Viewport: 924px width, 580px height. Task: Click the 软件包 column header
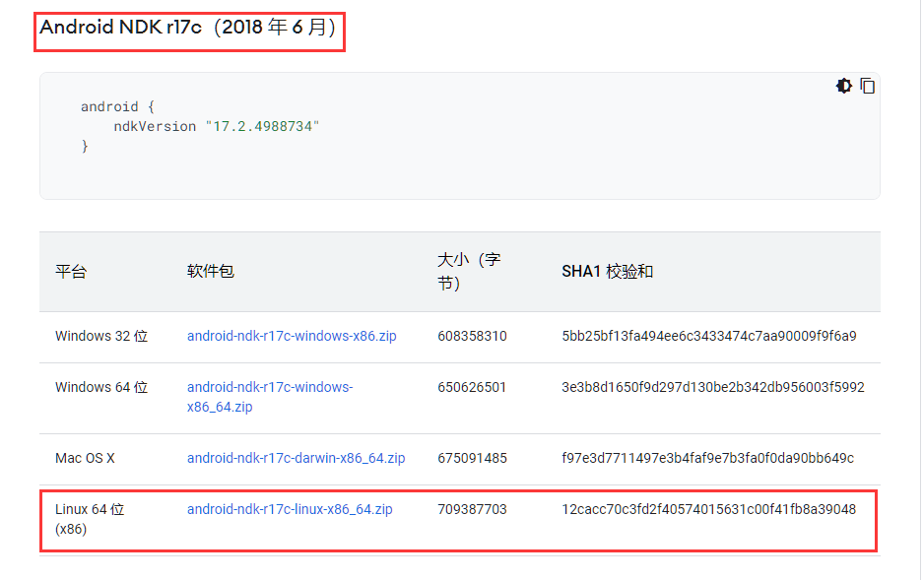(x=211, y=272)
